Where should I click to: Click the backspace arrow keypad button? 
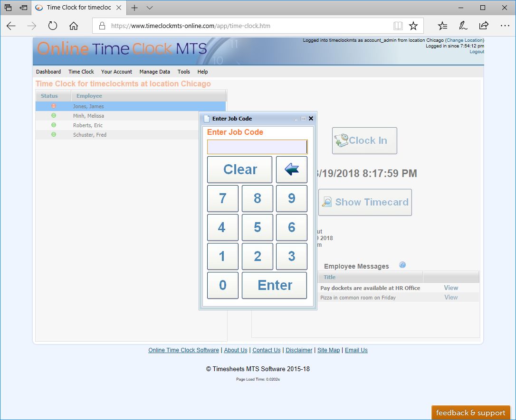coord(292,169)
